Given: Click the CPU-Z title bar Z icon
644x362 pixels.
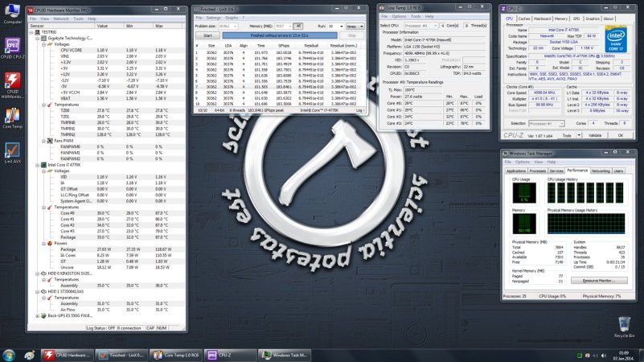Looking at the screenshot, I should pos(503,8).
